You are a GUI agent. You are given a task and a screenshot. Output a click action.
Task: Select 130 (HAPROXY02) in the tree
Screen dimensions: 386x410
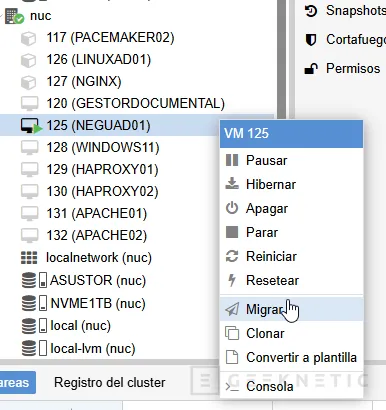102,192
